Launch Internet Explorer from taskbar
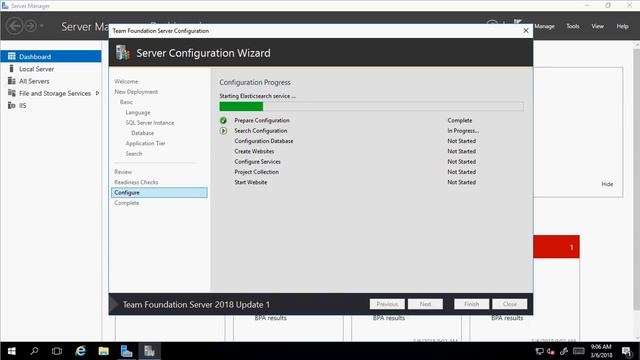The height and width of the screenshot is (360, 640). pos(80,351)
